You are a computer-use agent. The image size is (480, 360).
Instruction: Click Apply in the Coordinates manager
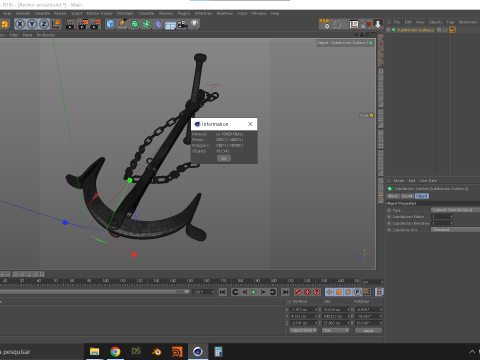tap(368, 330)
